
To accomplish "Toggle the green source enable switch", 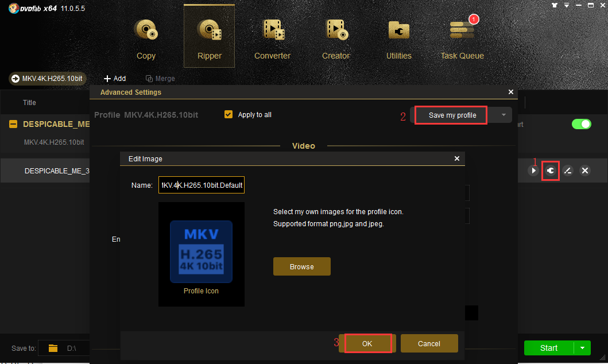I will 581,124.
